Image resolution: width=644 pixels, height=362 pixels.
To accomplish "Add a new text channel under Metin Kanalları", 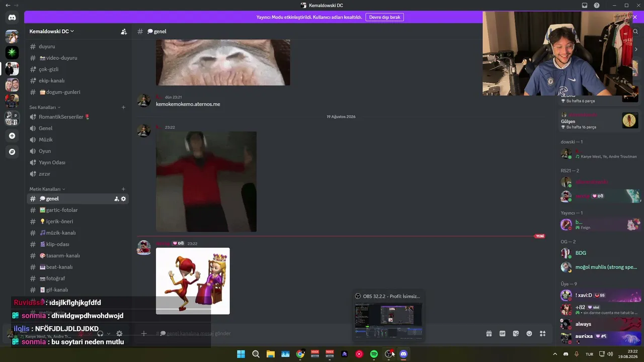I will pyautogui.click(x=123, y=189).
